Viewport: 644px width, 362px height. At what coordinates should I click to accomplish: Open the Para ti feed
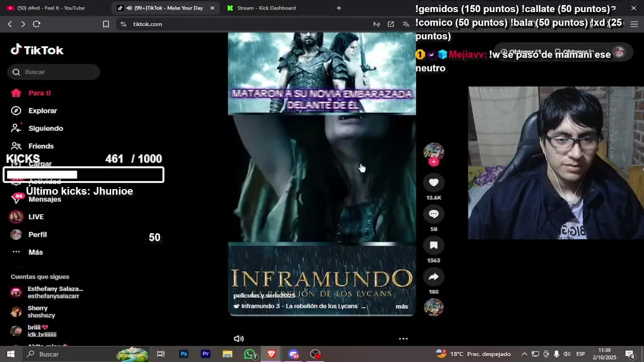tap(31, 93)
